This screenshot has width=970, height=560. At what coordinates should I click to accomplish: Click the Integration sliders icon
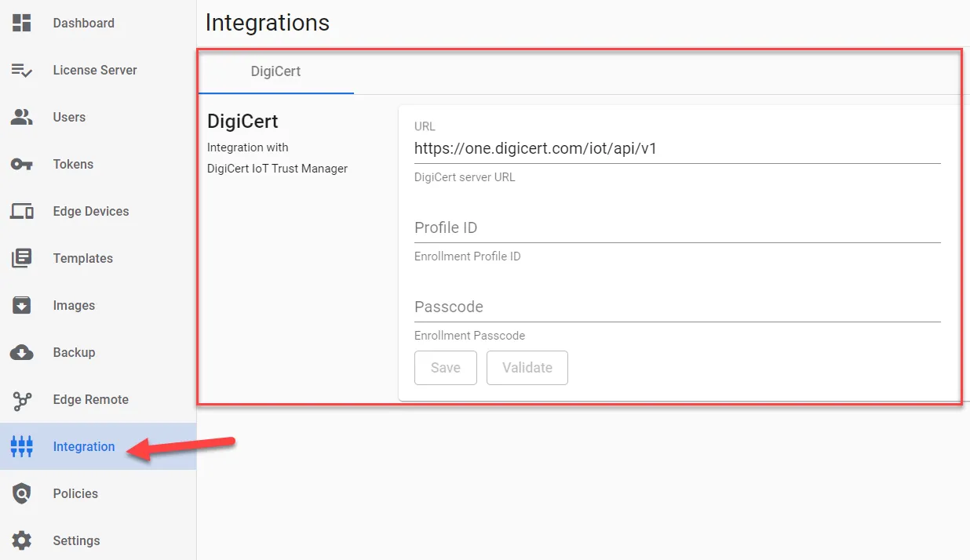(22, 446)
